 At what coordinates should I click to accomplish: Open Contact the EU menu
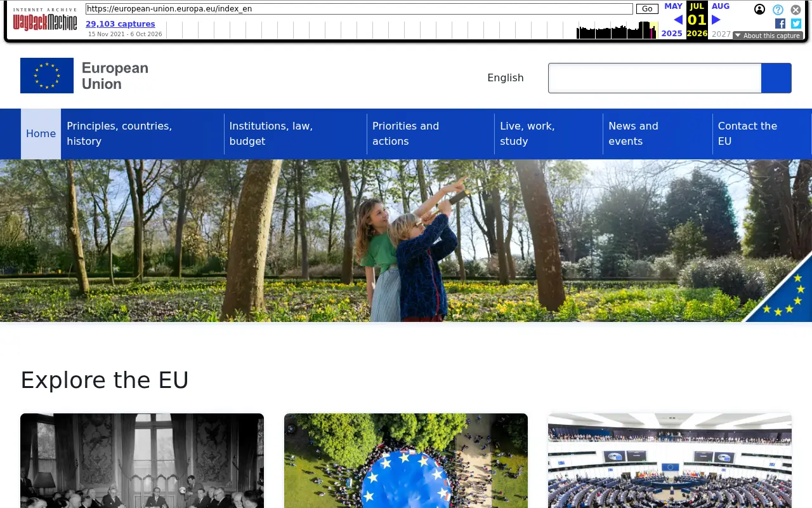(x=762, y=134)
